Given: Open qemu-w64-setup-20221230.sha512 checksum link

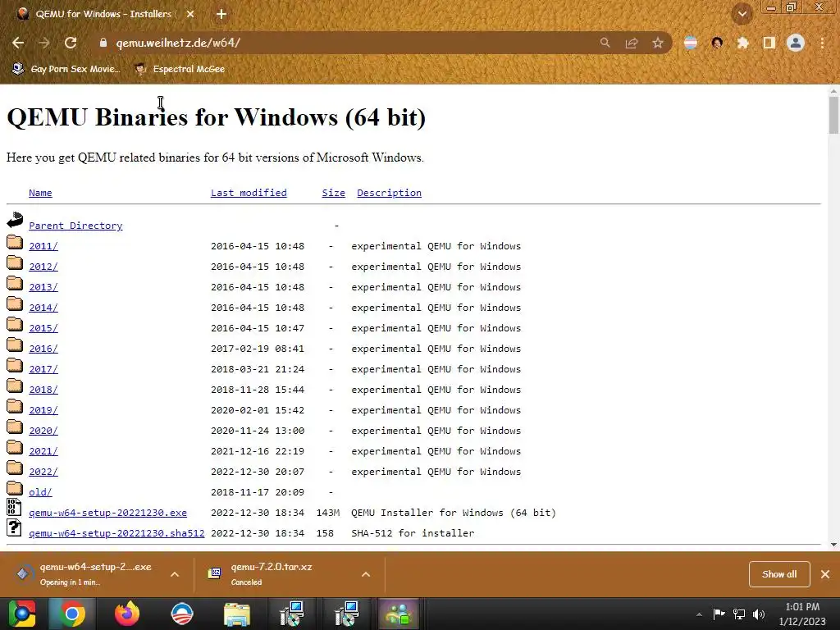Looking at the screenshot, I should coord(116,533).
